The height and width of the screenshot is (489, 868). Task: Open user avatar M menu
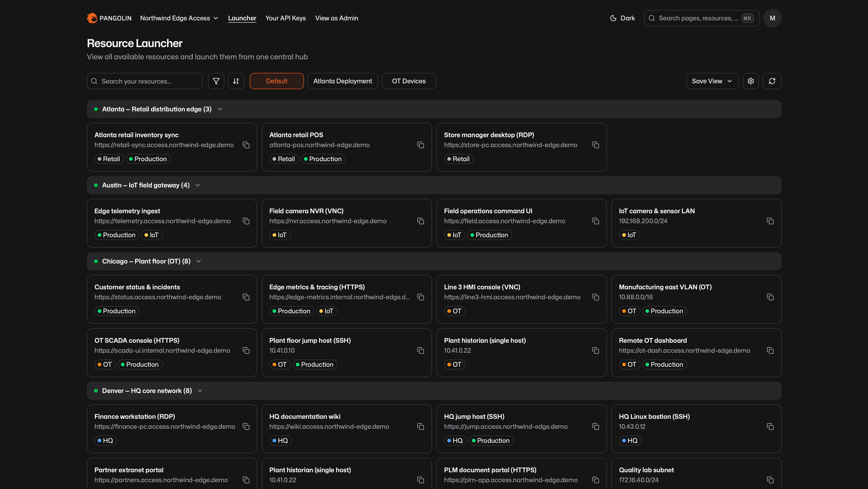pos(772,18)
